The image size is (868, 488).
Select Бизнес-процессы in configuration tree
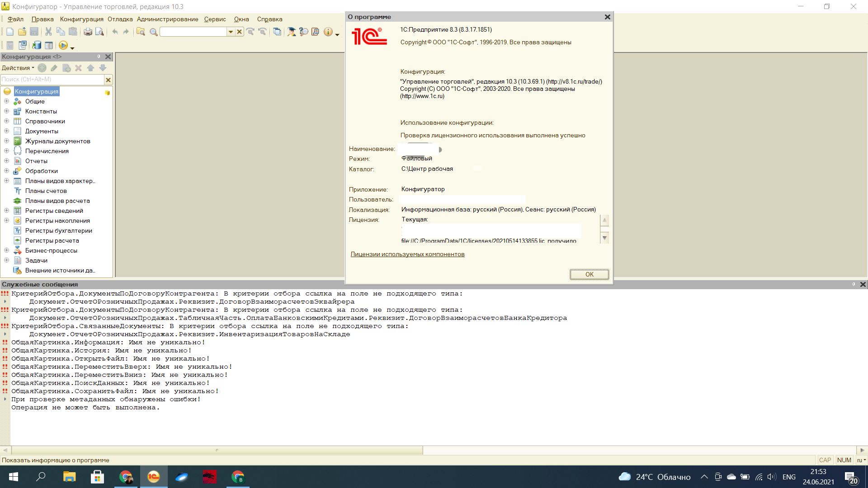tap(51, 250)
